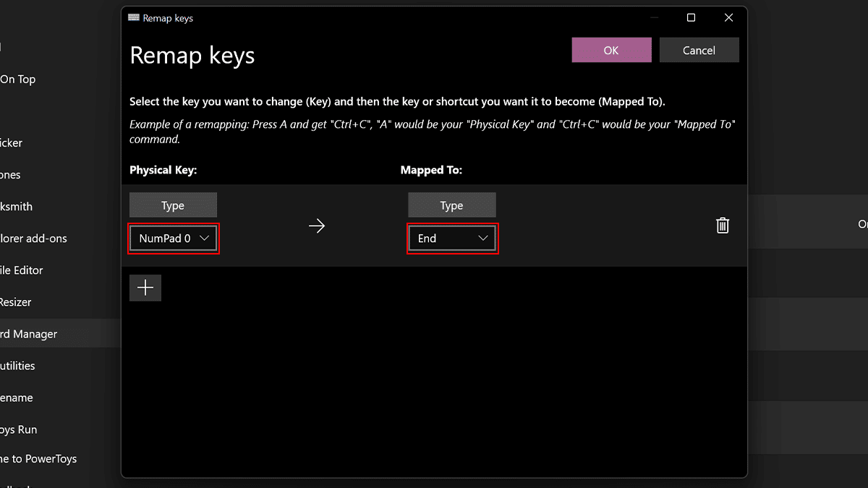The width and height of the screenshot is (868, 488).
Task: Click the arrow between key mappings
Action: coord(317,226)
